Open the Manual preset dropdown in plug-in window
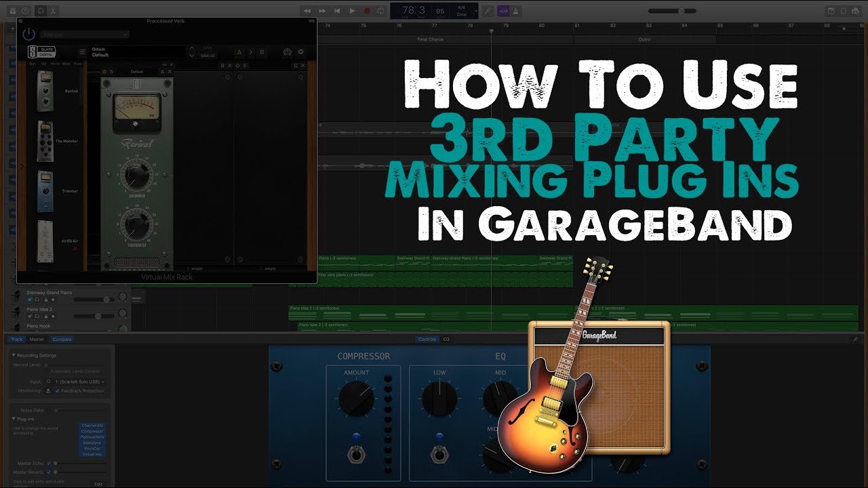 (85, 35)
